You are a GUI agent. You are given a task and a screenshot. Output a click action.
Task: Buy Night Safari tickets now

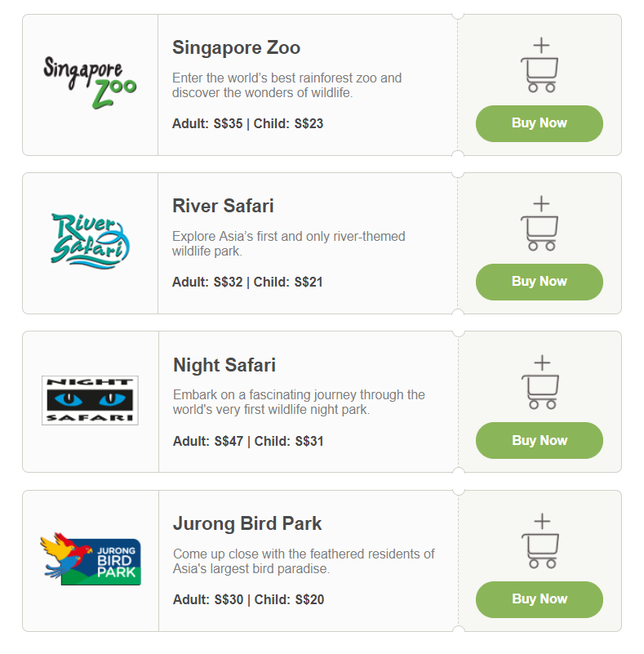click(540, 440)
